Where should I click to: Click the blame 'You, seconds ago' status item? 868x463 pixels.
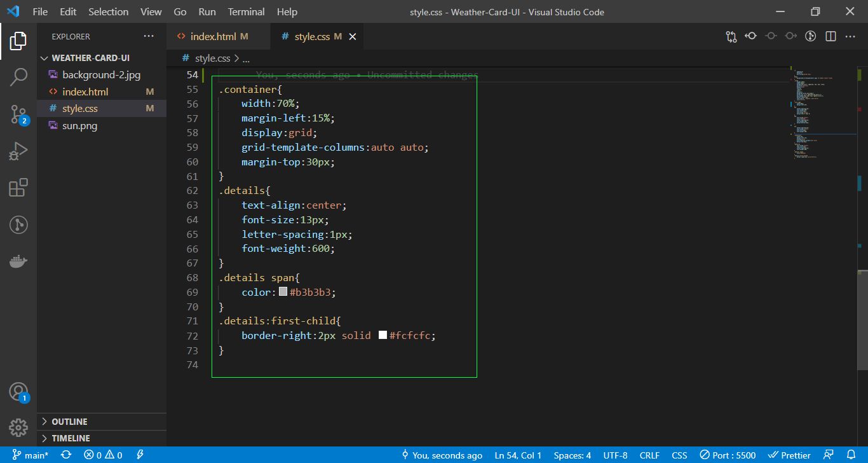tap(442, 455)
